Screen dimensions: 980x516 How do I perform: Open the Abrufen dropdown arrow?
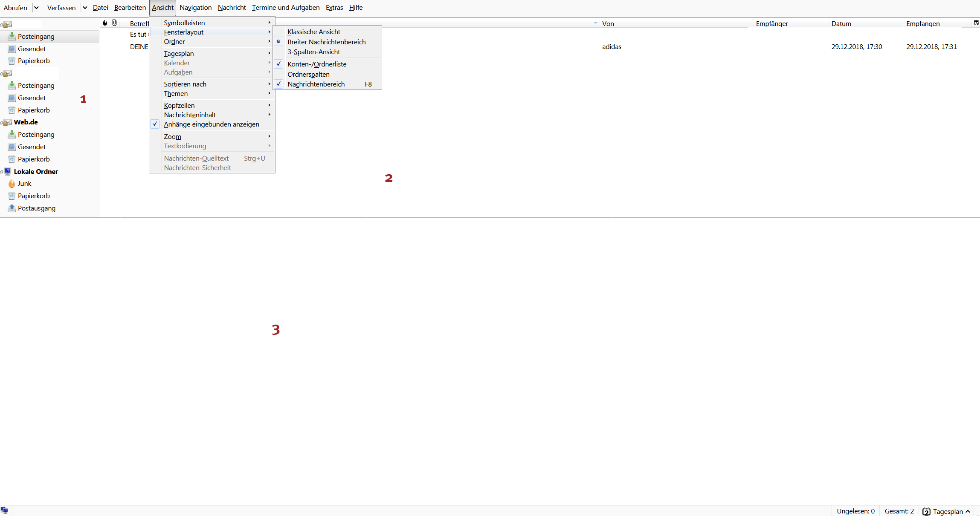tap(36, 8)
